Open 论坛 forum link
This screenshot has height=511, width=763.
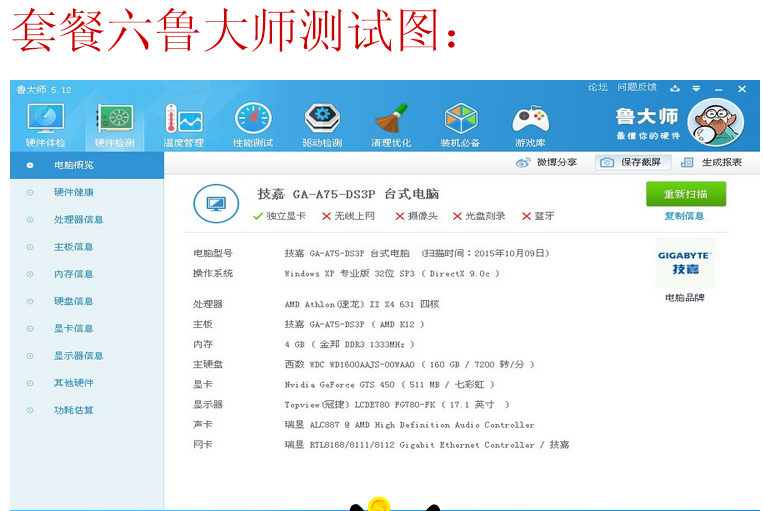click(x=598, y=87)
